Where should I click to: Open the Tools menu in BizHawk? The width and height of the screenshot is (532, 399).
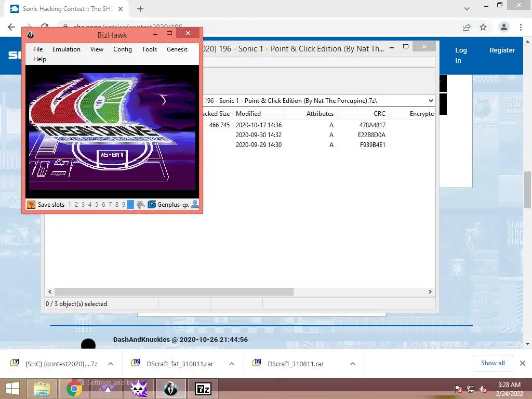149,49
